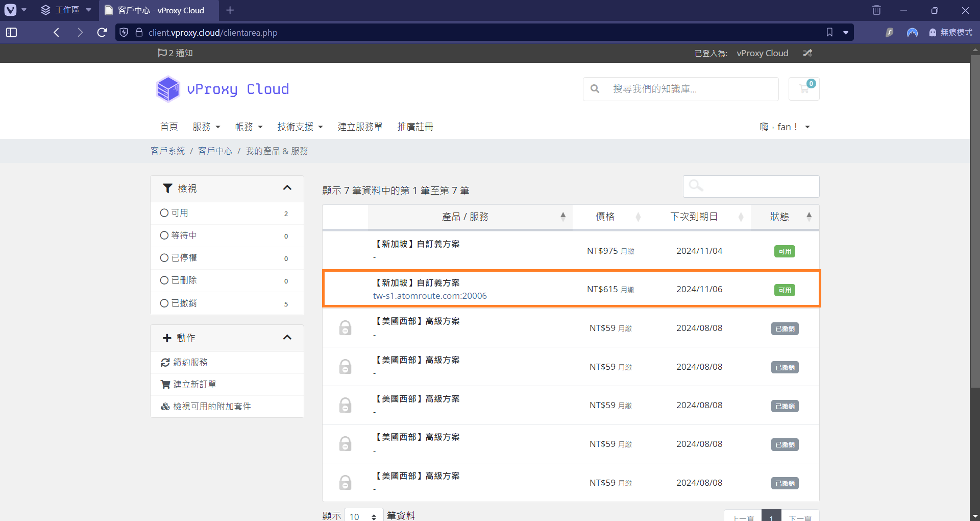Click the vProxy Cloud logo
The width and height of the screenshot is (980, 521).
tap(223, 89)
